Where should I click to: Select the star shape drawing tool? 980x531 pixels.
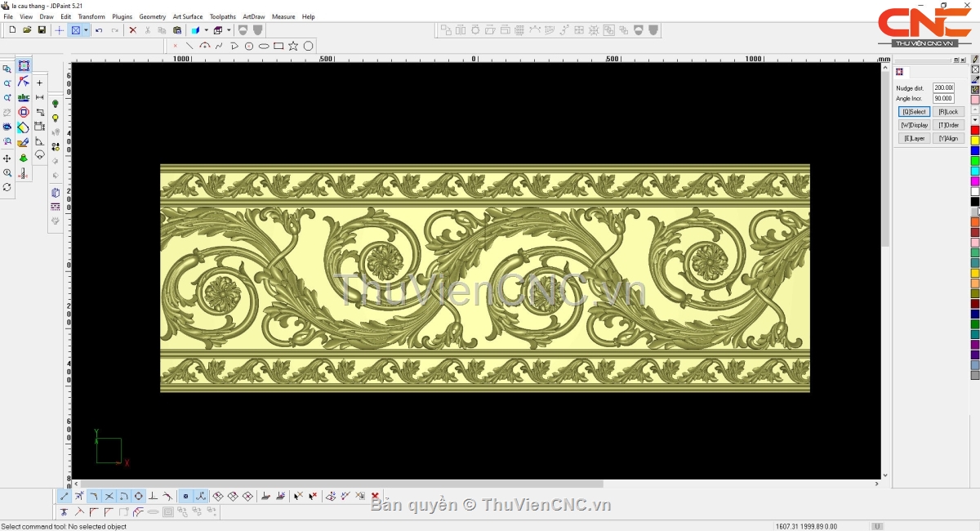click(293, 47)
